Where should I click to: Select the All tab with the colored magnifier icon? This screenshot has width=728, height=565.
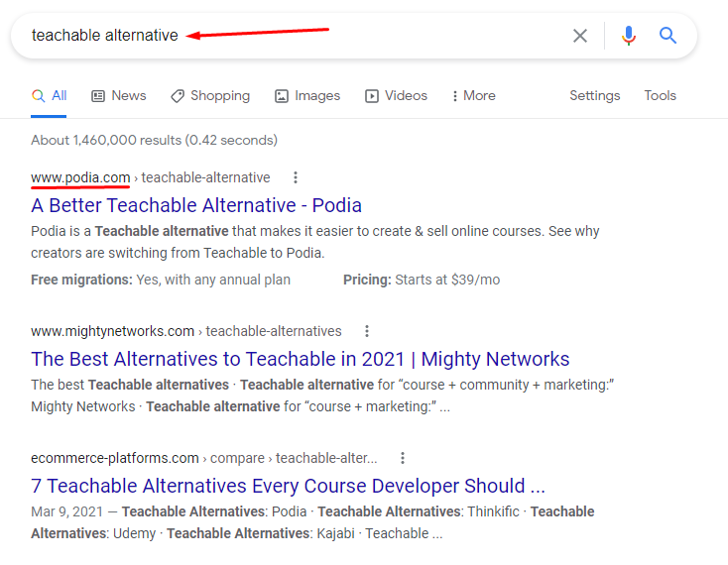click(x=49, y=96)
